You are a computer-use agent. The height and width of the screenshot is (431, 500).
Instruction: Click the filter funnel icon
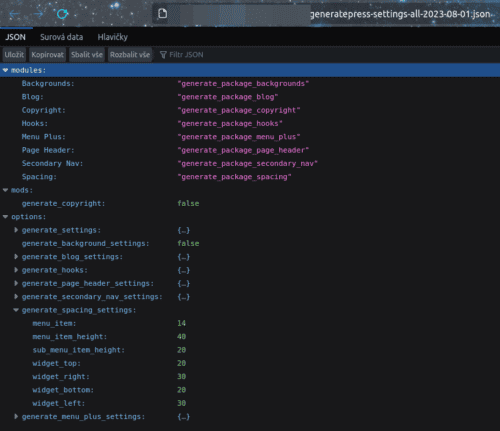click(163, 55)
